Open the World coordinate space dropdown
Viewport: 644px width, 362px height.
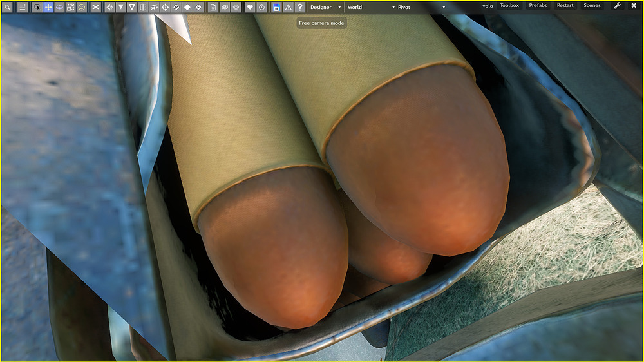(371, 7)
